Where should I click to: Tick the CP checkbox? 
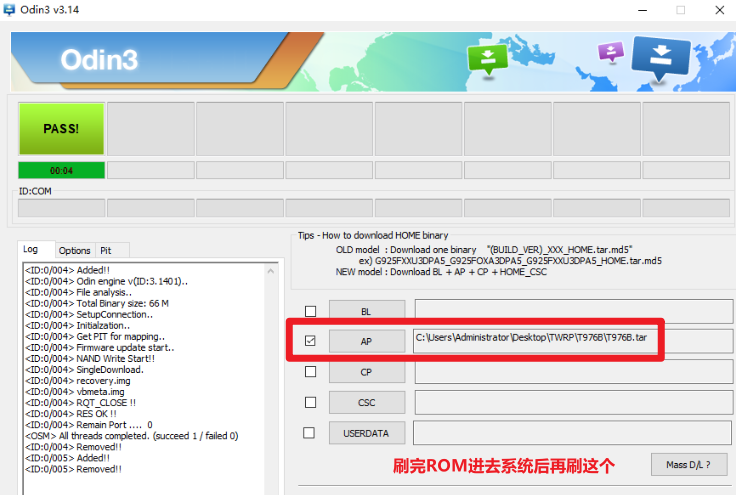click(x=310, y=372)
